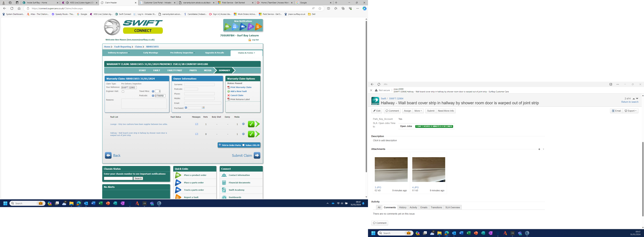Add attachment with plus icon in Jira
644x237 pixels.
[539, 149]
